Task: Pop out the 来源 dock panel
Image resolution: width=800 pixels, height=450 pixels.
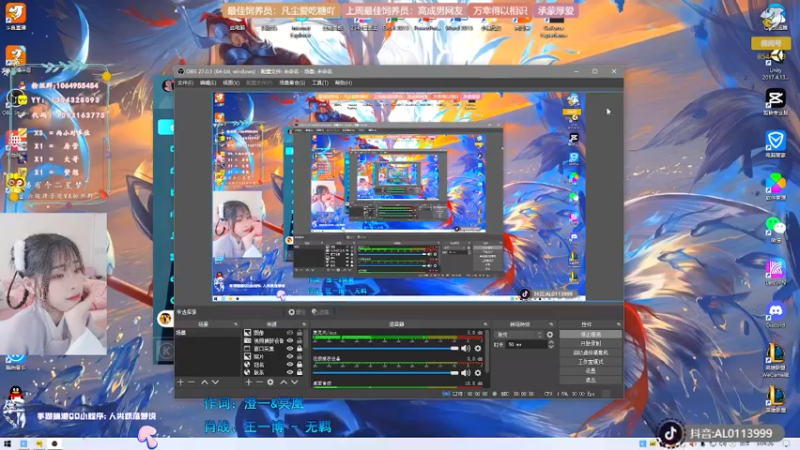Action: tap(304, 324)
